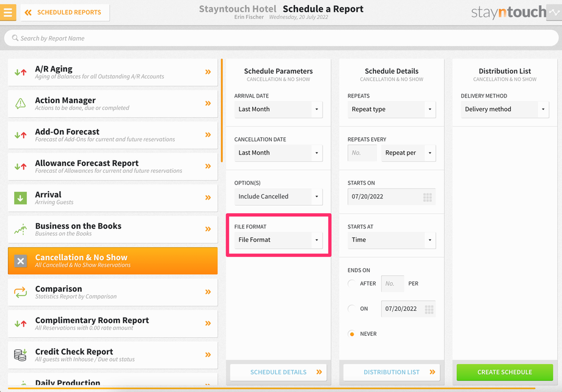Click the Business on the Books chart icon
Viewport: 562px width, 392px height.
(20, 230)
